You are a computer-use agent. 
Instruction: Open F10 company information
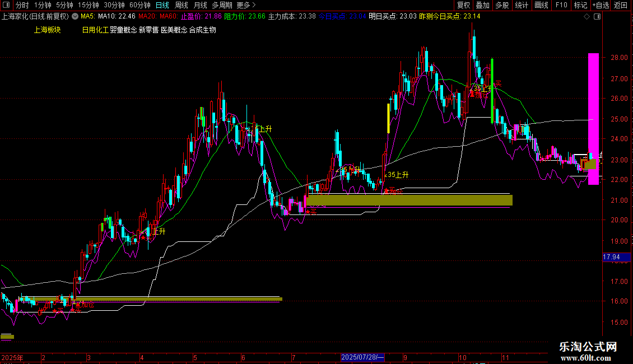[x=561, y=5]
